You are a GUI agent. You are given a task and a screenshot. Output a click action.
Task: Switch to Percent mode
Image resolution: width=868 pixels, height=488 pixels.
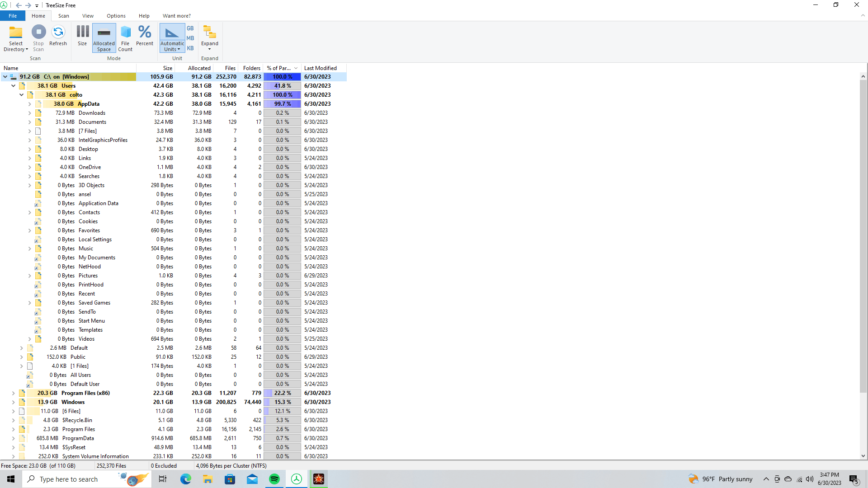[145, 33]
